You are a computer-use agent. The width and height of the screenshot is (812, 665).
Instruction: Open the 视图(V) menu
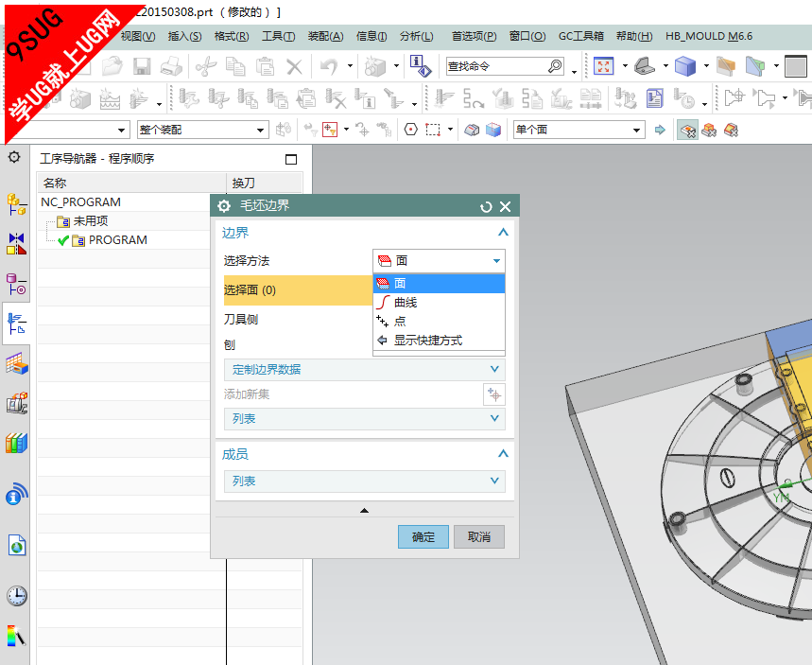click(x=137, y=36)
